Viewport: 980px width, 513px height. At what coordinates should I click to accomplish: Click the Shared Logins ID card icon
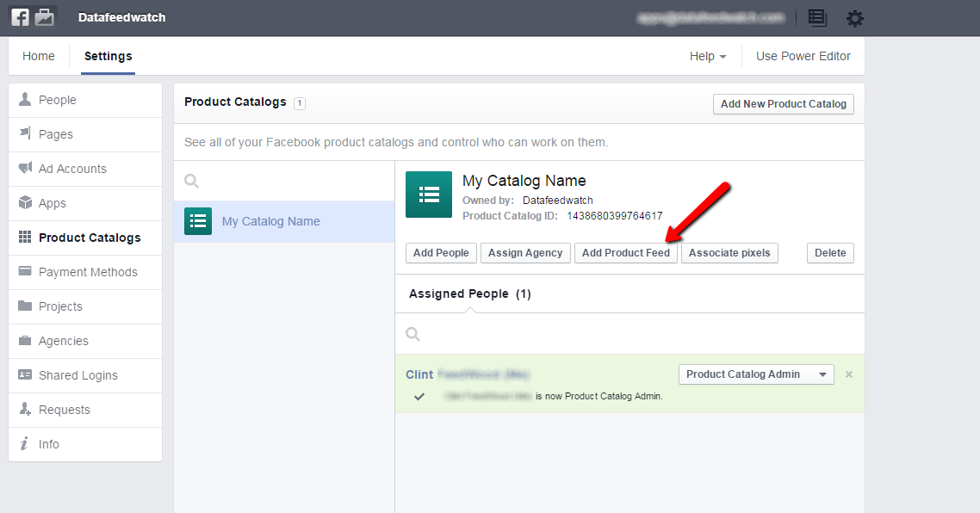pyautogui.click(x=25, y=374)
